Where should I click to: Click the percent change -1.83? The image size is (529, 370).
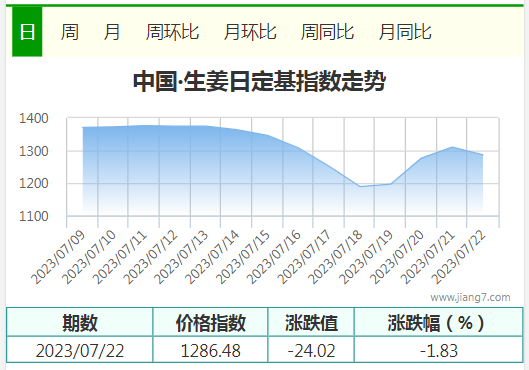439,350
